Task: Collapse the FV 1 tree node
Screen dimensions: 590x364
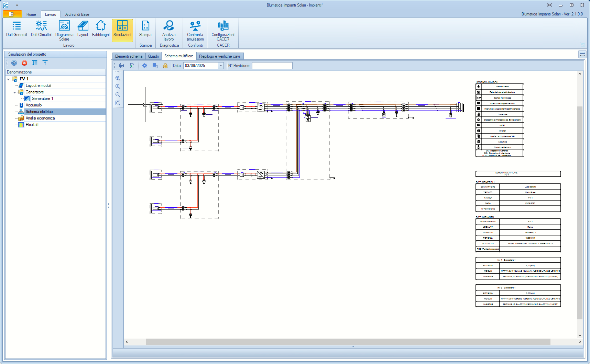Action: [9, 79]
